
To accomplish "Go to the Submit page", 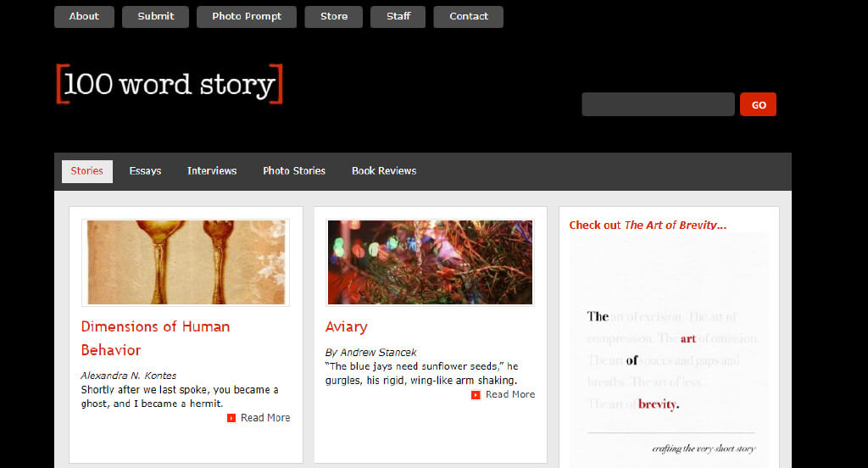I will coord(156,17).
